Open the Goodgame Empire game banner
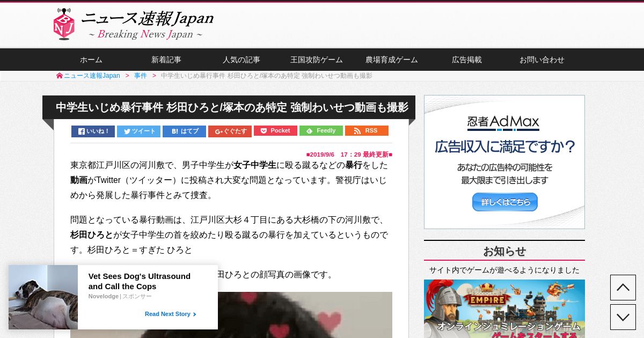The image size is (644, 338). 504,308
